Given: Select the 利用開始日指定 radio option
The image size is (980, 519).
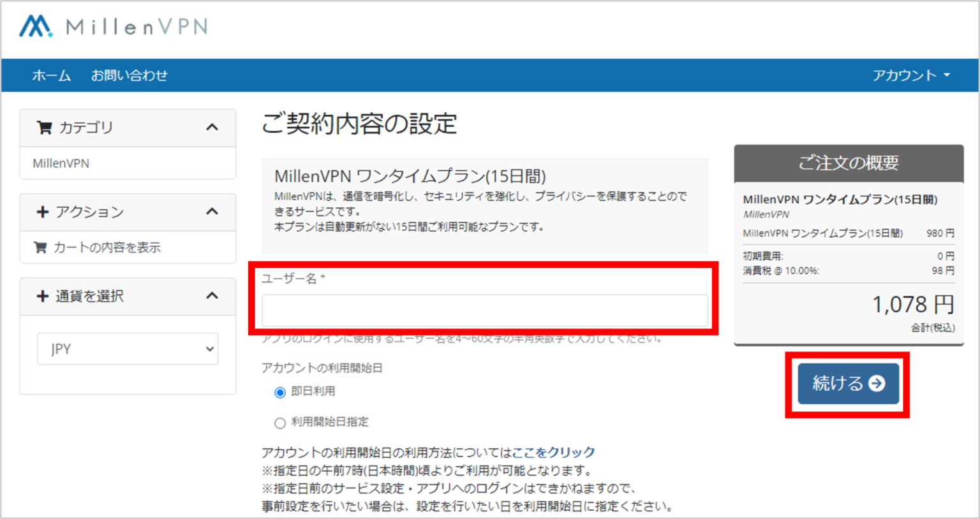Looking at the screenshot, I should click(280, 423).
